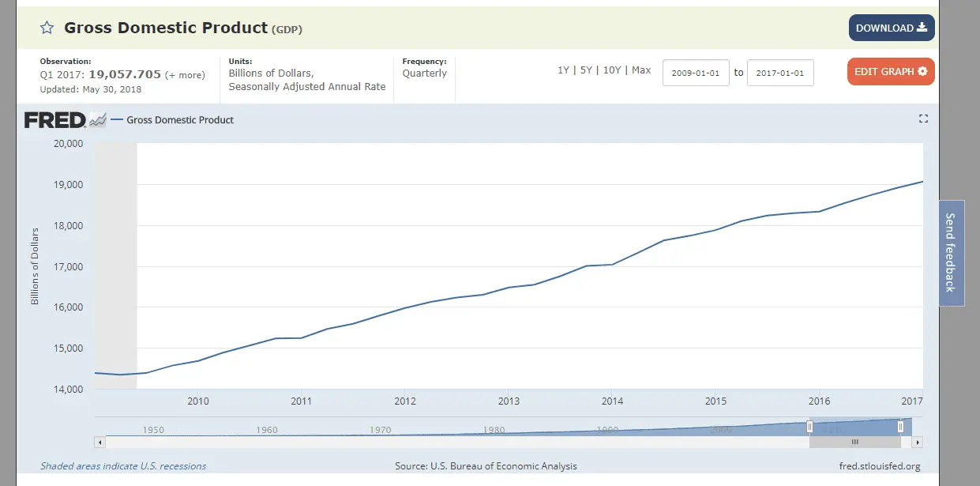Star the Gross Domestic Product series as favorite
Viewport: 980px width, 486px height.
point(47,28)
